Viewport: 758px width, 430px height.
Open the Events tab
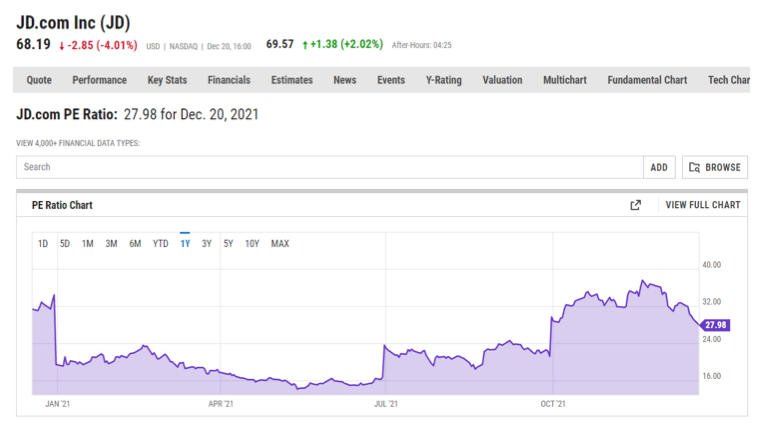pyautogui.click(x=391, y=80)
